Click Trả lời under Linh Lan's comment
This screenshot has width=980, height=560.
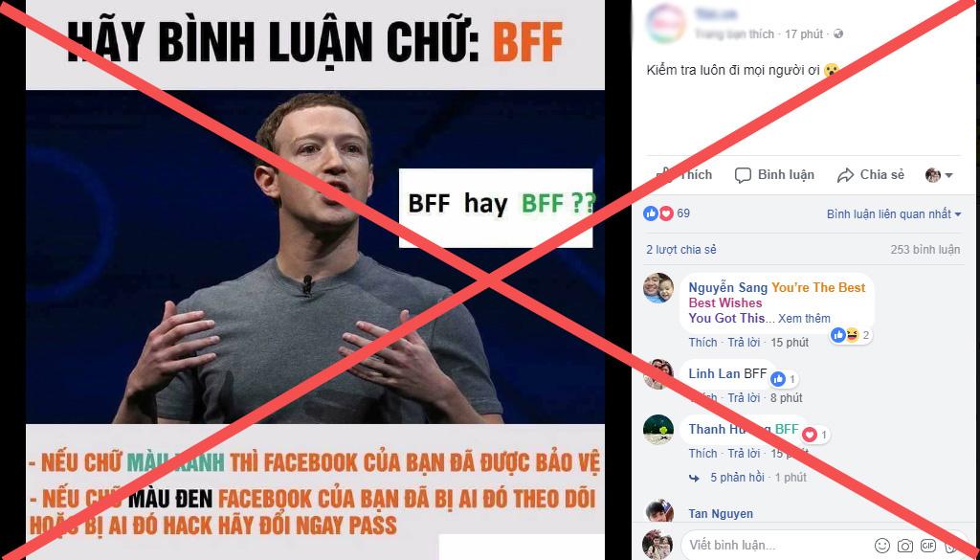coord(744,398)
